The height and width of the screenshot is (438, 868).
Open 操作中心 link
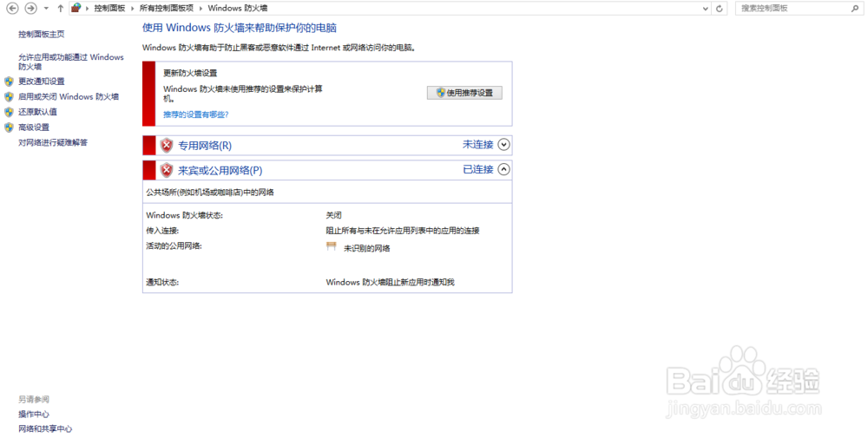point(34,415)
